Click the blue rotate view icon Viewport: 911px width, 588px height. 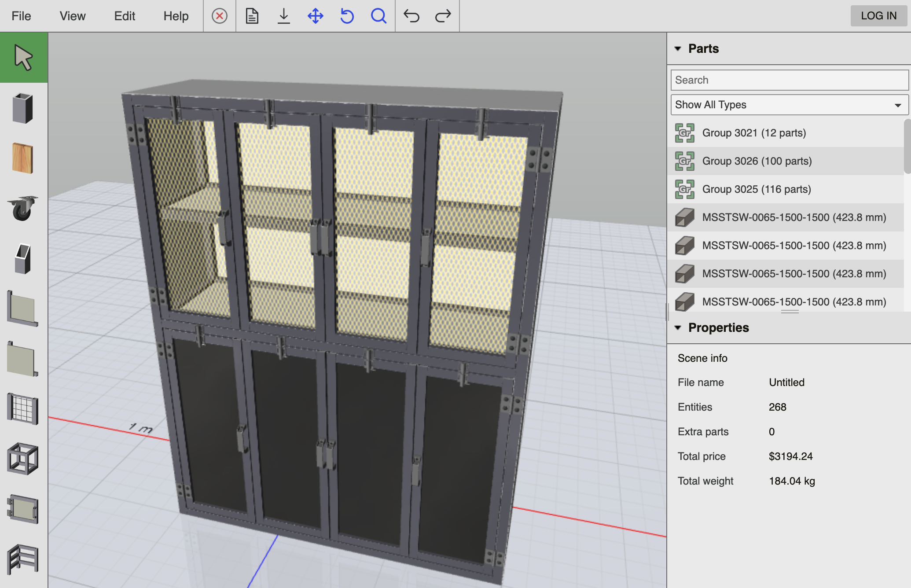click(347, 16)
